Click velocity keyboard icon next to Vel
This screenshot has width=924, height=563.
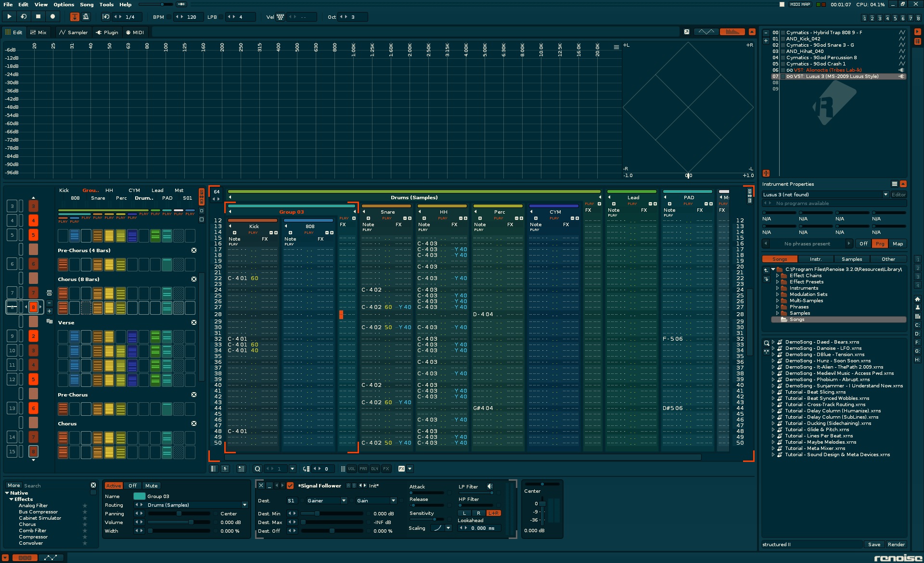[280, 17]
